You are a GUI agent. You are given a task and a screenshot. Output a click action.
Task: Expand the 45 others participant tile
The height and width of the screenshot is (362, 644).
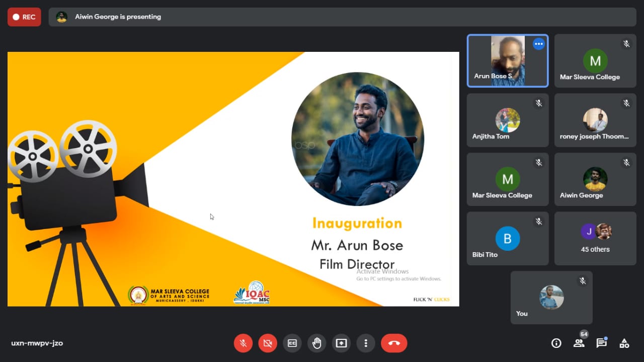(x=595, y=238)
